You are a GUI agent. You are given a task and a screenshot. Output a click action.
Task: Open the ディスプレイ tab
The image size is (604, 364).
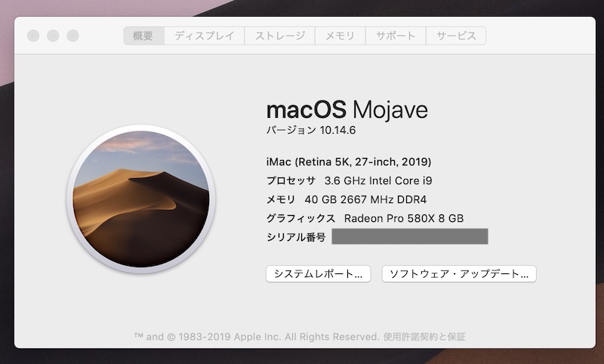204,35
